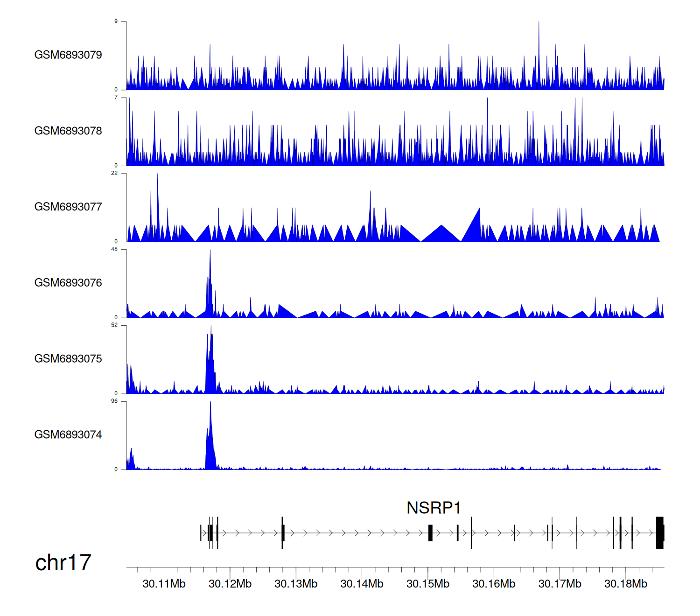Click the NSRP1 gene name
The width and height of the screenshot is (700, 616).
tap(434, 508)
